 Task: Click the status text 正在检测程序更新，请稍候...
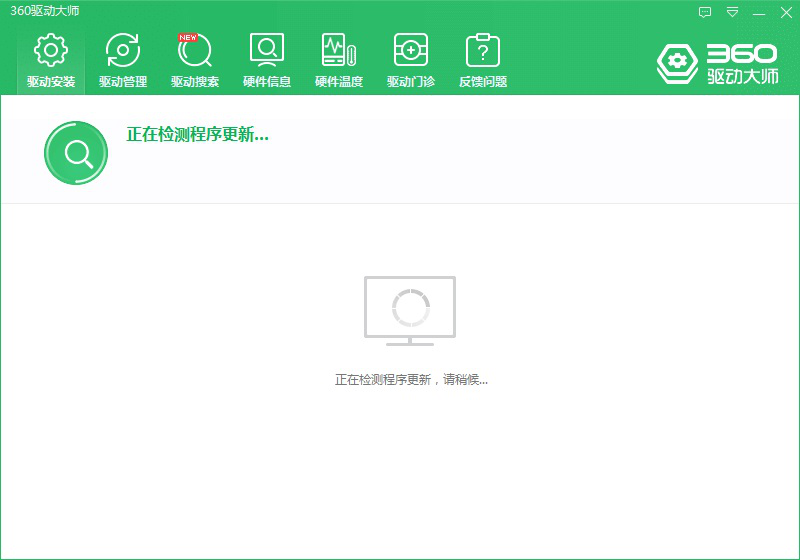tap(411, 380)
